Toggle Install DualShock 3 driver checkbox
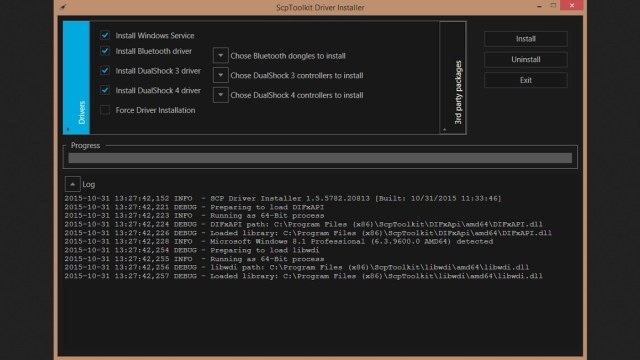 point(105,70)
